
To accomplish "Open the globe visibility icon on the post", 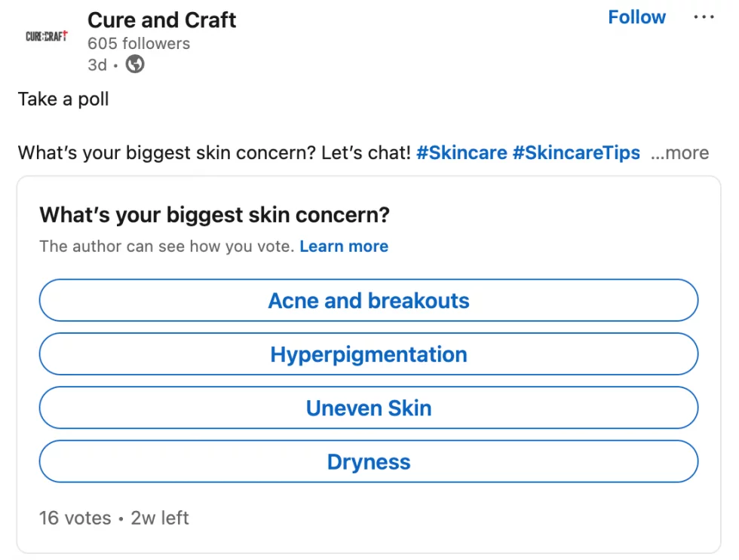I will coord(134,65).
